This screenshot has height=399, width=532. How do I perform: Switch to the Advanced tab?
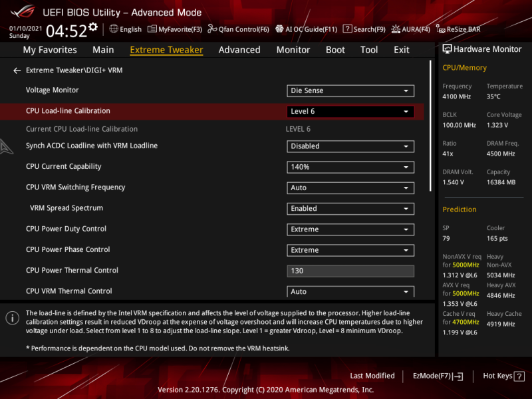(x=239, y=49)
